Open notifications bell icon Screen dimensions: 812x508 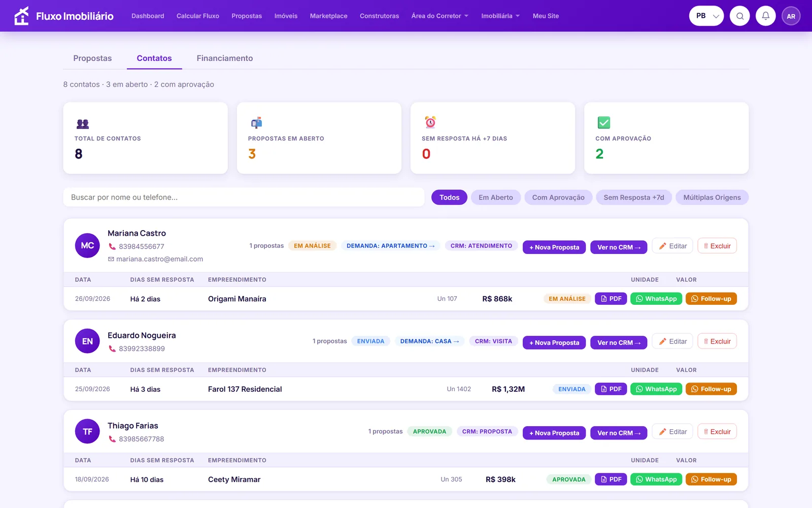766,16
